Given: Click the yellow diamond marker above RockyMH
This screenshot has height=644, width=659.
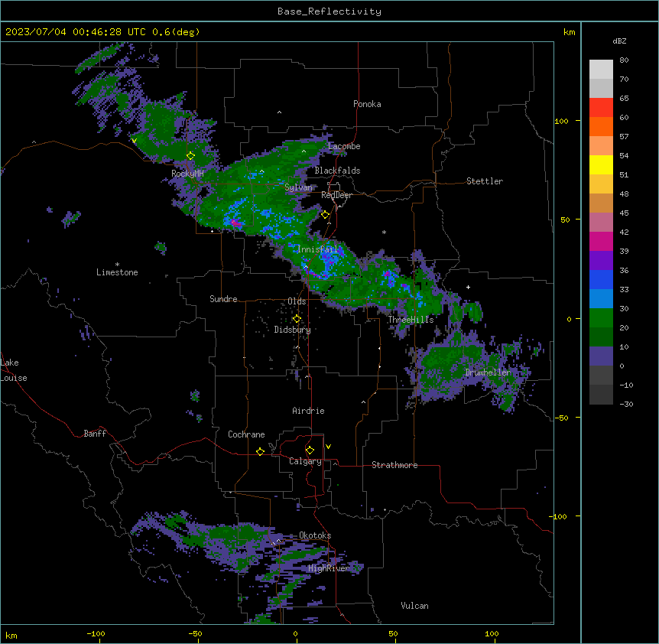Looking at the screenshot, I should 190,155.
